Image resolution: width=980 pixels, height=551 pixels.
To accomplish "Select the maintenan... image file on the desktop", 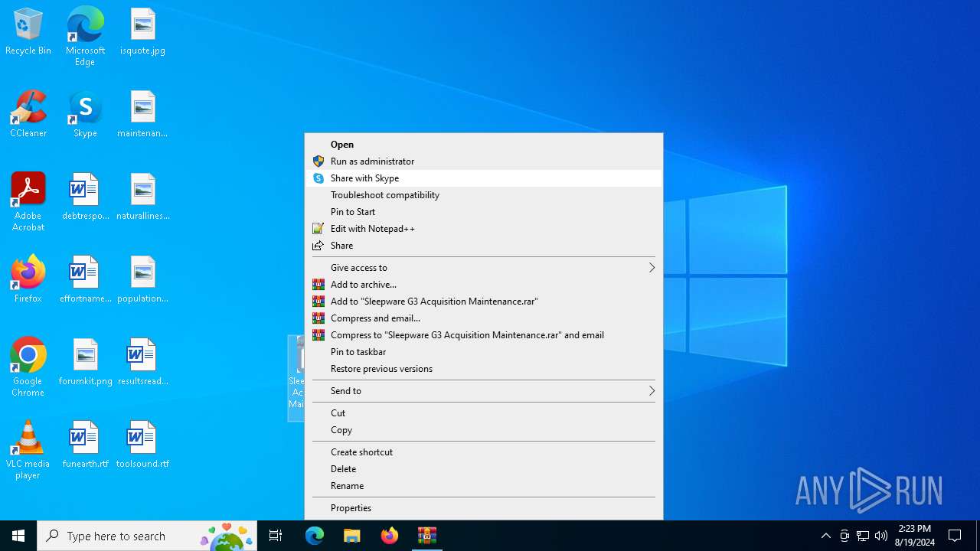I will (x=142, y=115).
